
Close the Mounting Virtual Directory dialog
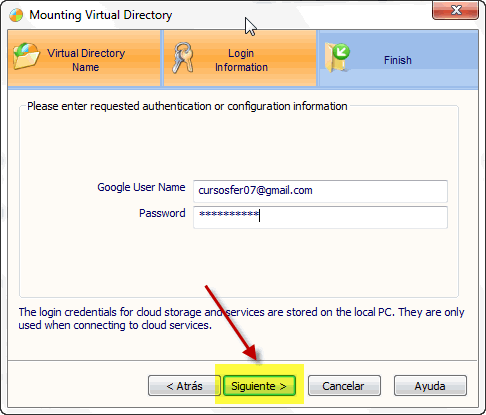(455, 10)
